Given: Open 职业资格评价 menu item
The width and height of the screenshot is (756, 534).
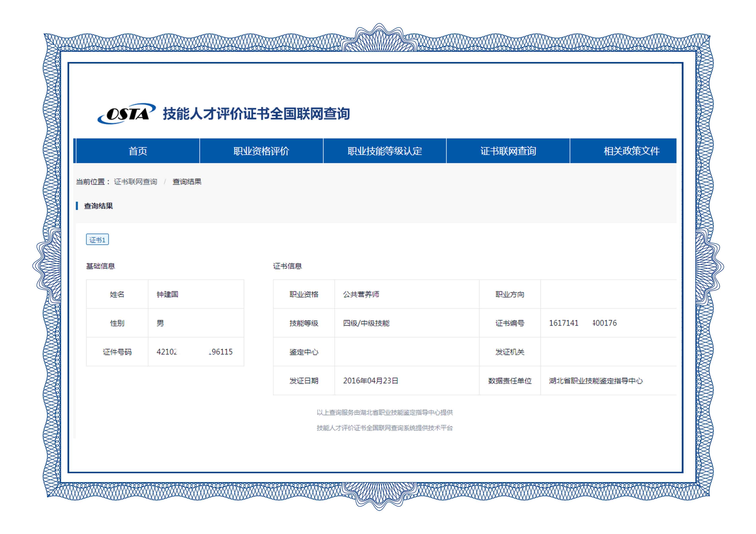Looking at the screenshot, I should [x=261, y=151].
